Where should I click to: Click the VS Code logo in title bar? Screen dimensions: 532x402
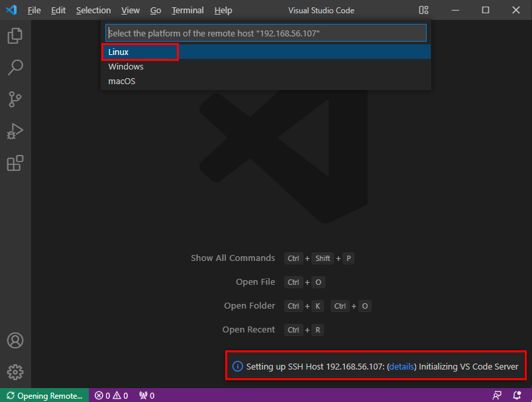point(11,10)
